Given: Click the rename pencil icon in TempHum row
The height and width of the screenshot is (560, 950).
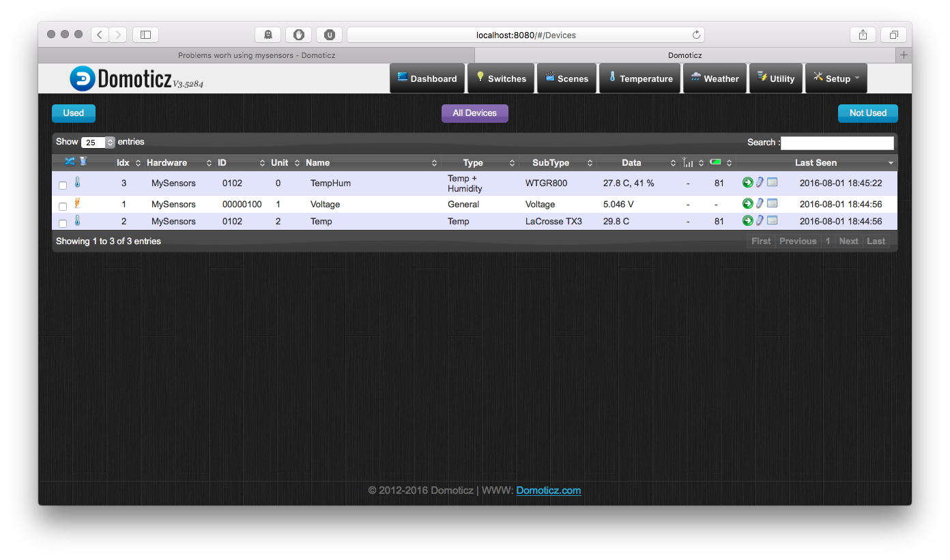Looking at the screenshot, I should click(760, 183).
